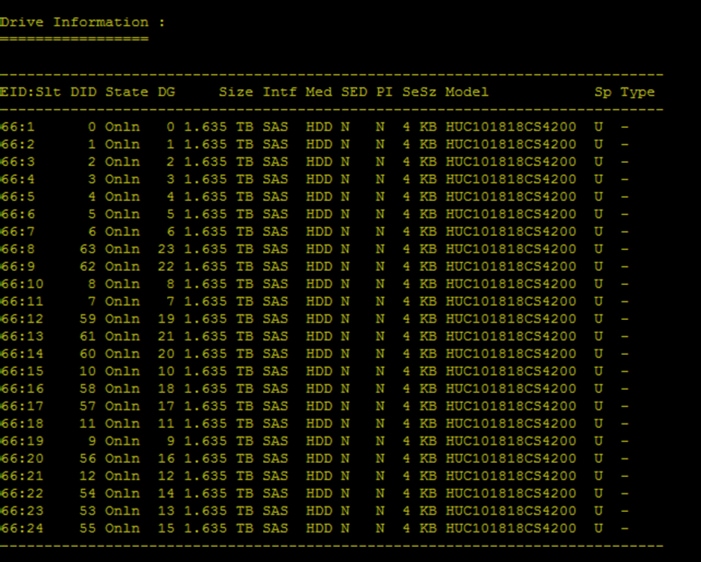Viewport: 701px width, 562px height.
Task: Select slot entry '66:22'
Action: tap(21, 493)
